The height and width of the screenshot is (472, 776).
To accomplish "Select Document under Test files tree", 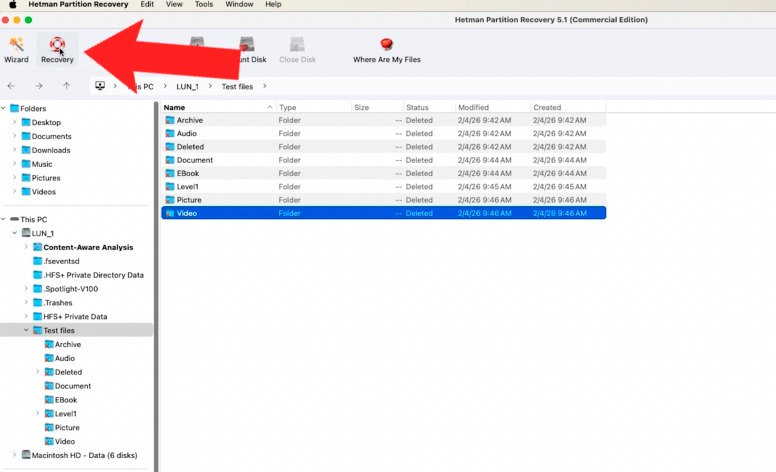I will 67,386.
